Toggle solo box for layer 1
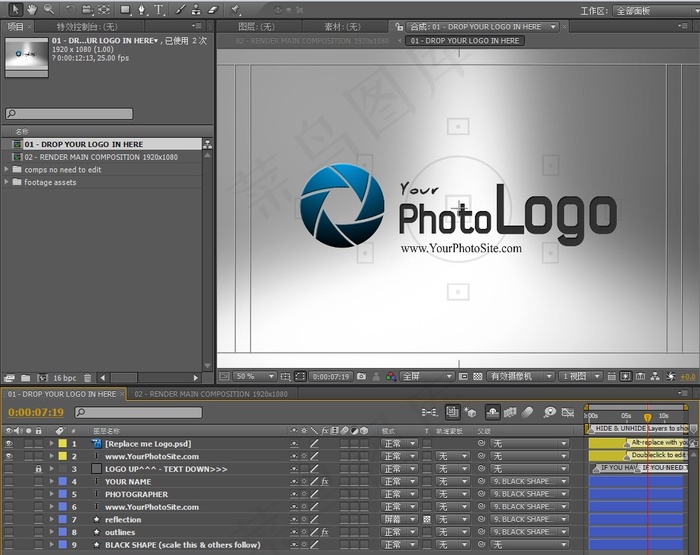The image size is (700, 555). (x=29, y=444)
